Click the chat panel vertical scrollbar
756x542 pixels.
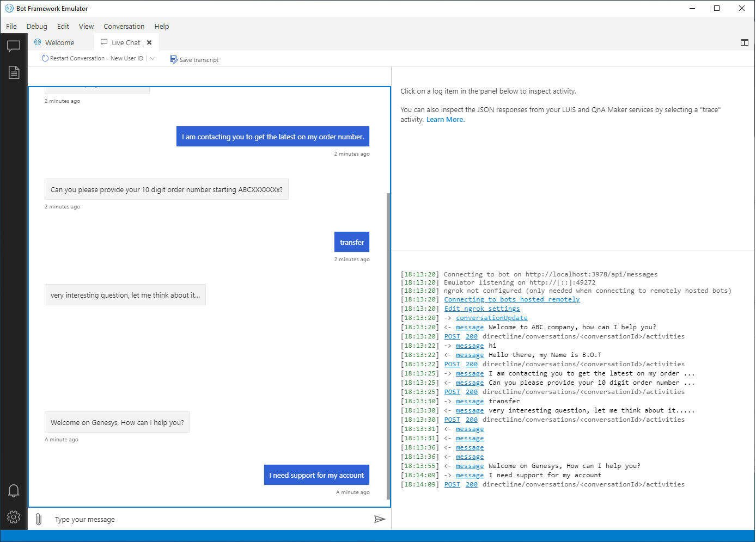[x=388, y=346]
